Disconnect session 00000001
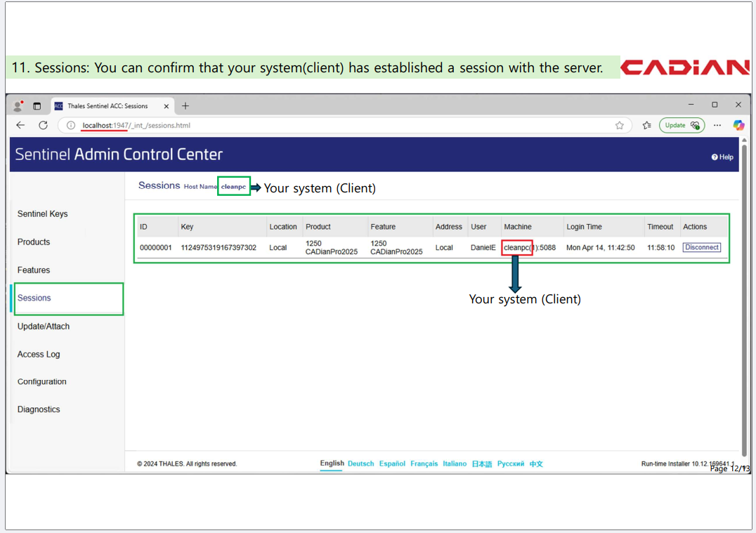 pos(701,247)
